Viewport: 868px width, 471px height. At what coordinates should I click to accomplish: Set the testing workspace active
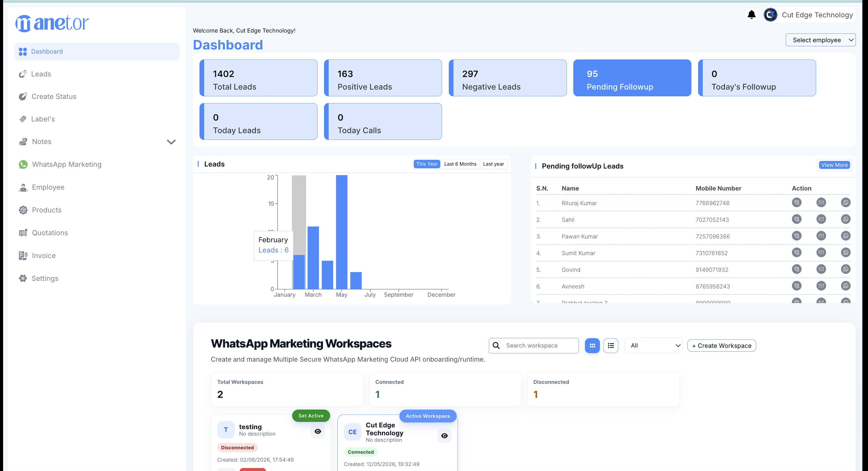click(311, 416)
